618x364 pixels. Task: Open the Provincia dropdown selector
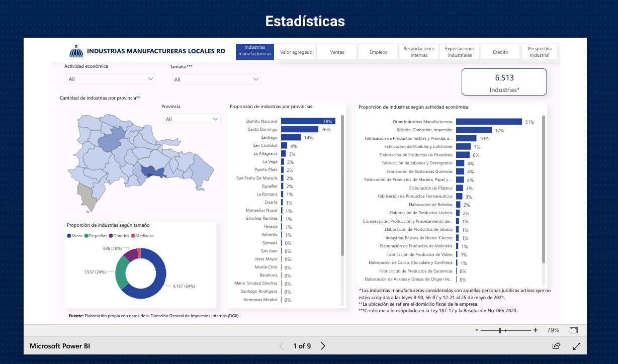(x=192, y=119)
